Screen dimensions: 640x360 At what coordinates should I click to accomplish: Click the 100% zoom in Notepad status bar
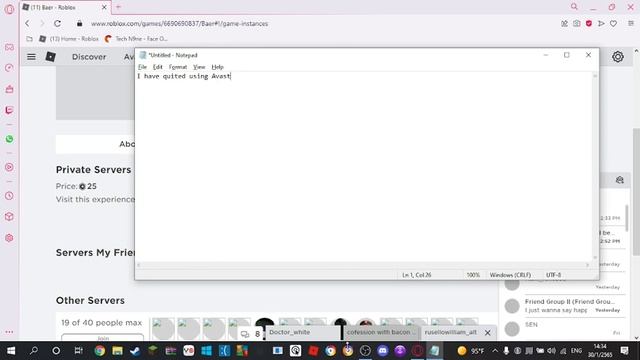pos(473,275)
